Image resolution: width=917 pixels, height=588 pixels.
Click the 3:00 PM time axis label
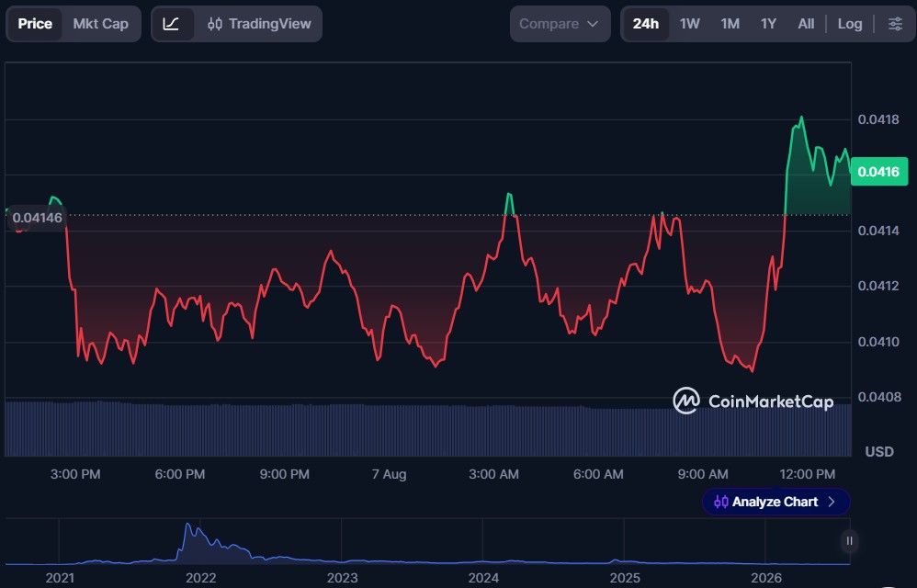pos(75,474)
